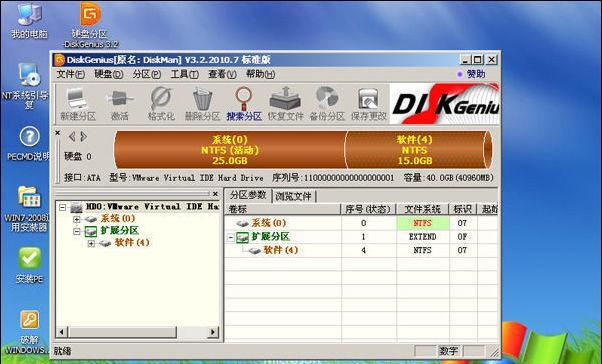Open the 破解WINDOWS key desktop icon

coord(28,333)
